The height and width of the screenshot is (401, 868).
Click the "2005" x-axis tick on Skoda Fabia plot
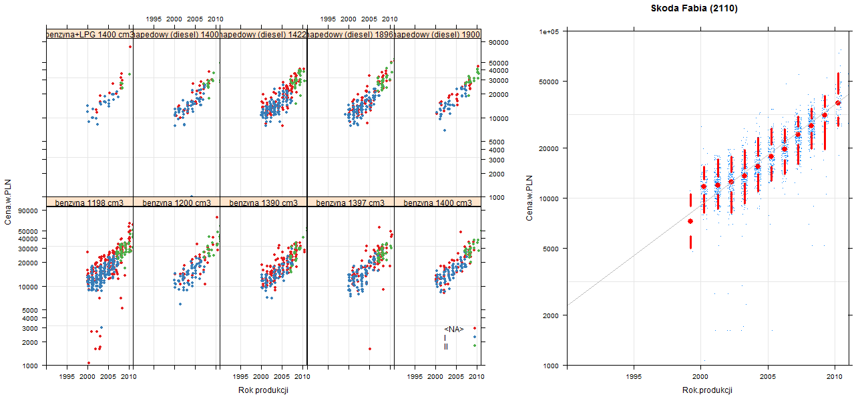[768, 378]
